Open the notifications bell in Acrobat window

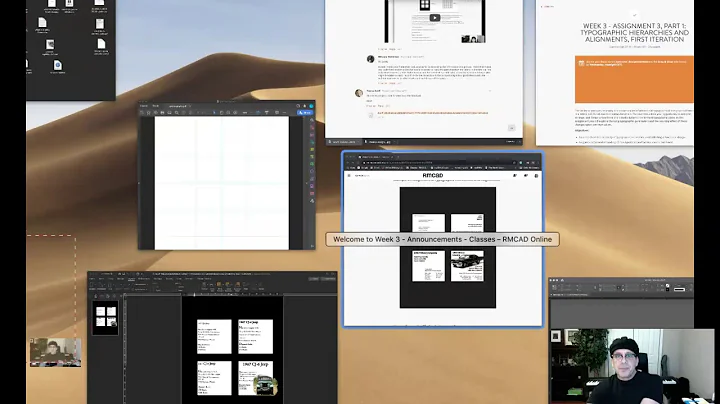coord(304,106)
